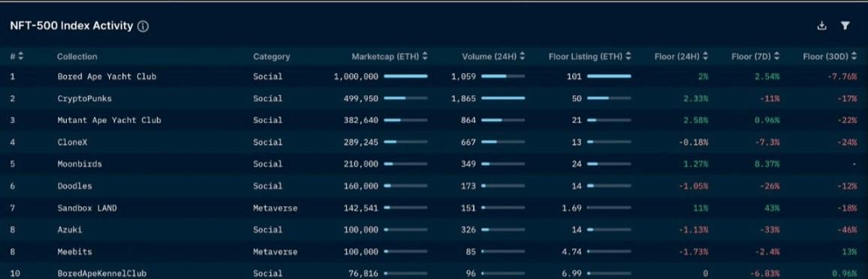868x279 pixels.
Task: Click the 43% floor 7D value
Action: (773, 208)
